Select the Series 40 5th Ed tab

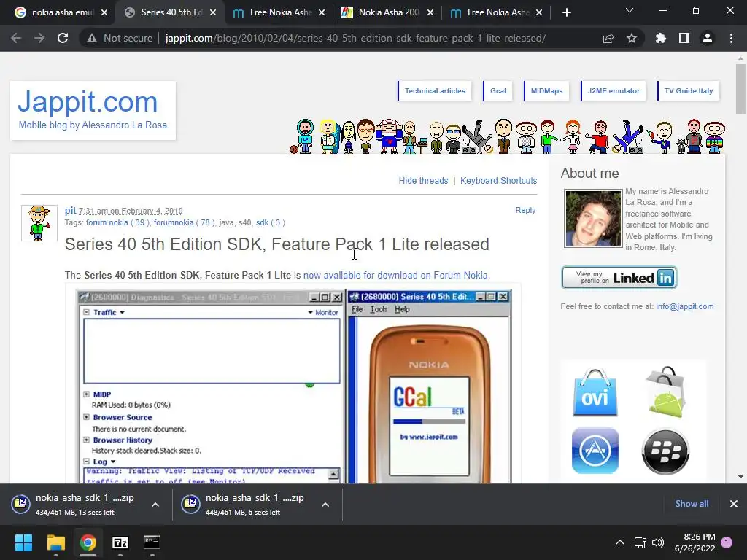pos(171,12)
